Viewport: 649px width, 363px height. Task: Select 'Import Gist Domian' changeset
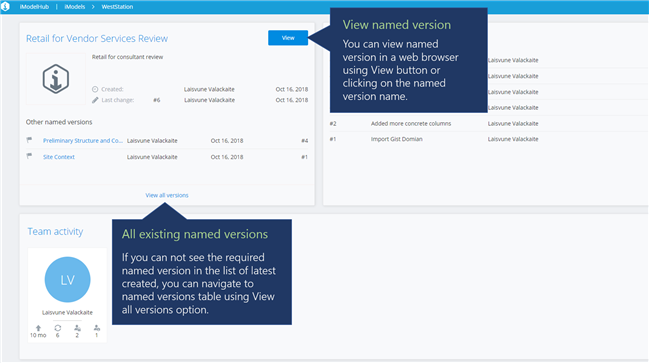point(397,139)
